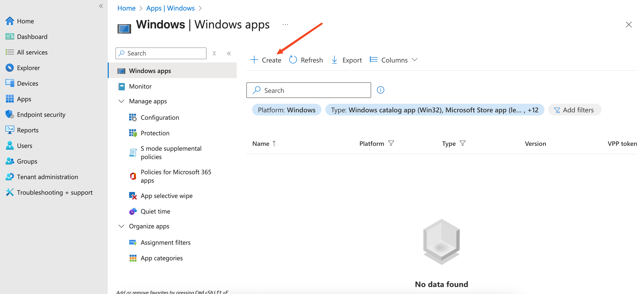Open Apps | Windows from the breadcrumb

coord(170,8)
